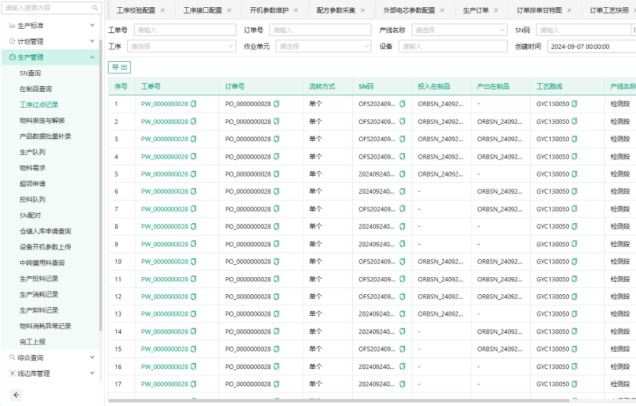The image size is (636, 406).
Task: Close the 生产订单 tab
Action: [x=495, y=10]
